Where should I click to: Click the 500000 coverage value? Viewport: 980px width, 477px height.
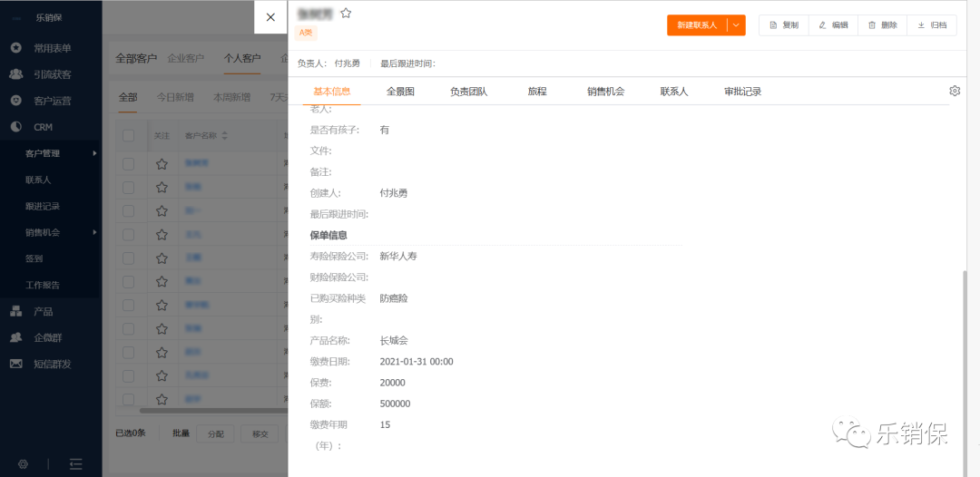tap(395, 404)
